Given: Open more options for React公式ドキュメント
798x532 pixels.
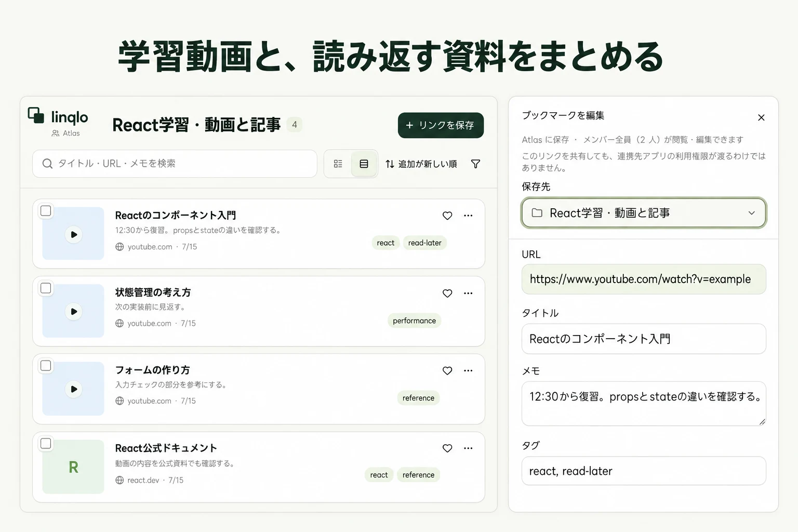Looking at the screenshot, I should pos(468,448).
